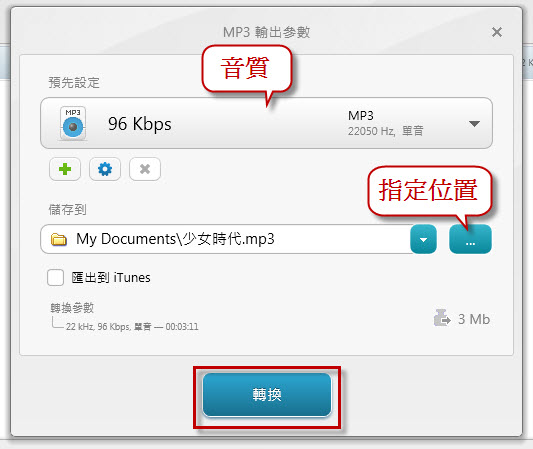Delete preset with gray X button
The height and width of the screenshot is (449, 533).
pyautogui.click(x=145, y=169)
